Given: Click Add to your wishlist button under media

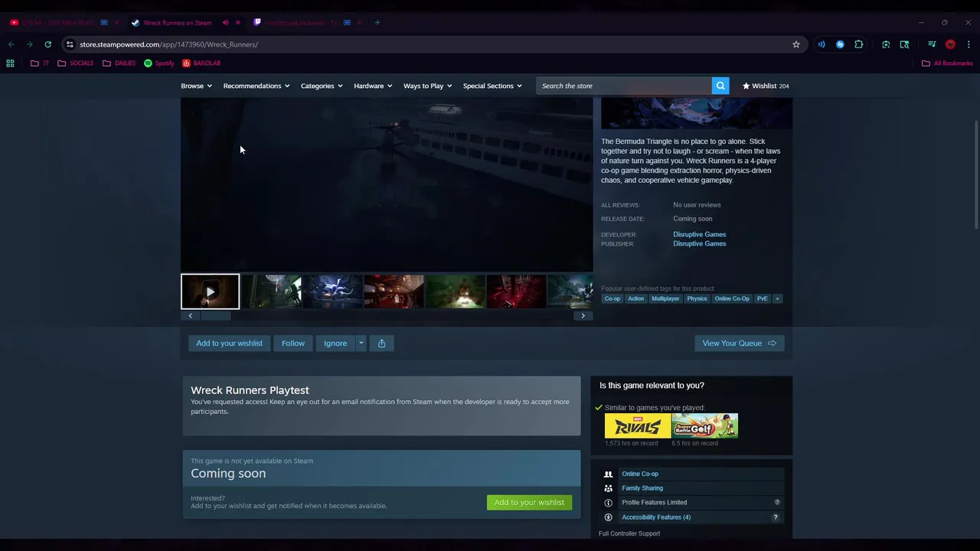Looking at the screenshot, I should point(229,343).
